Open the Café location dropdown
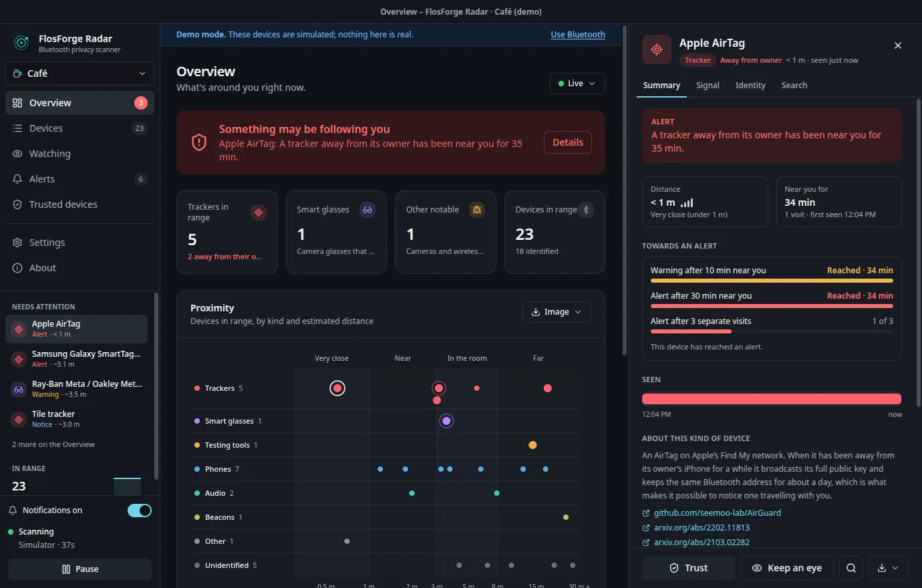The width and height of the screenshot is (922, 588). 80,73
